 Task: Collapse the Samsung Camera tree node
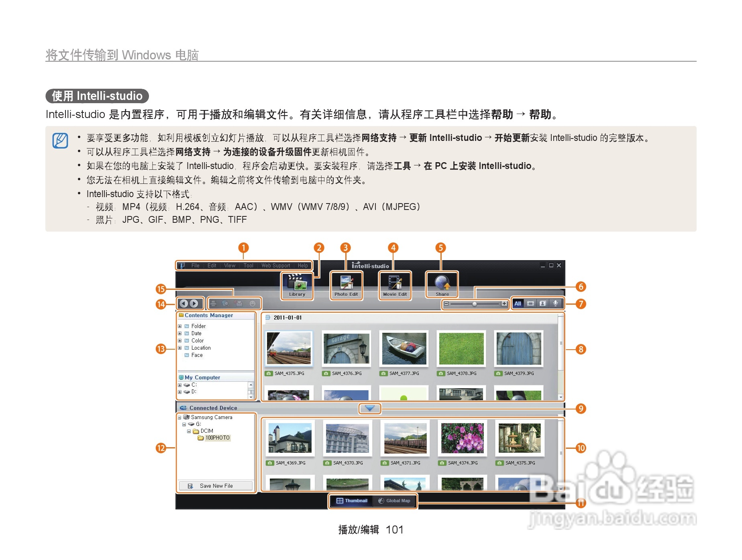pos(179,417)
